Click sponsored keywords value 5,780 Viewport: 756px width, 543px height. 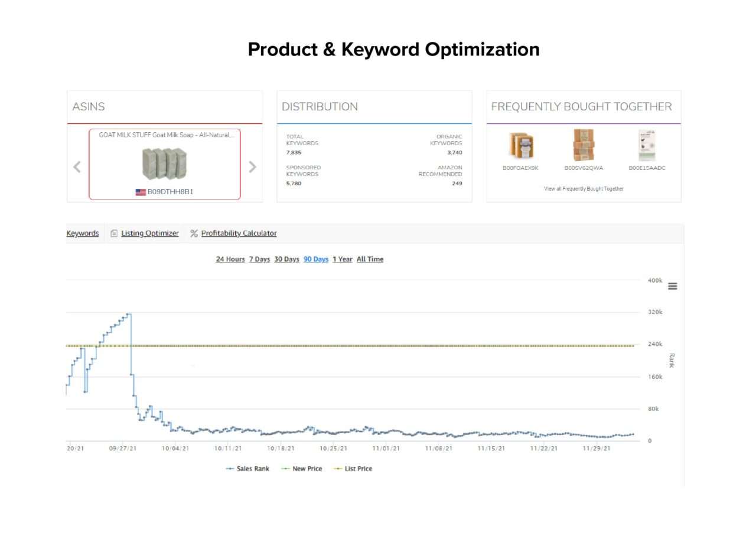294,183
